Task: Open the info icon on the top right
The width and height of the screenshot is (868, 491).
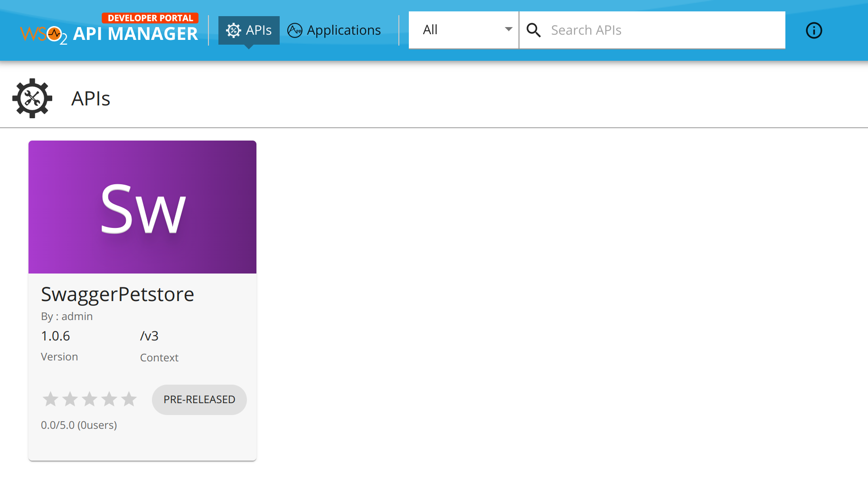Action: coord(814,30)
